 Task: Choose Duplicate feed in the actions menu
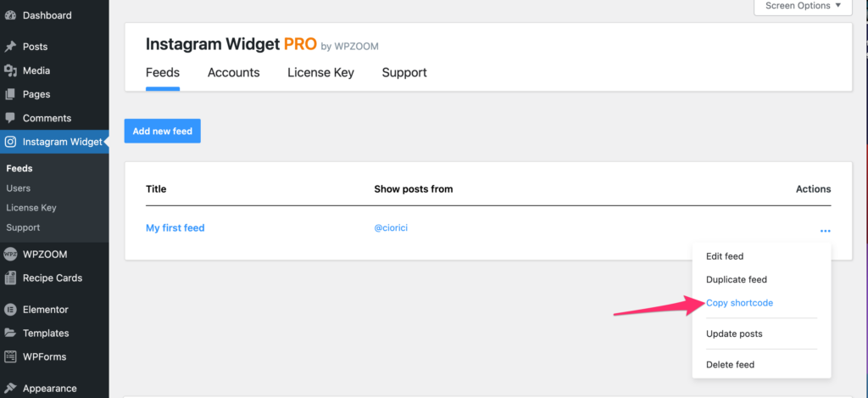click(737, 279)
